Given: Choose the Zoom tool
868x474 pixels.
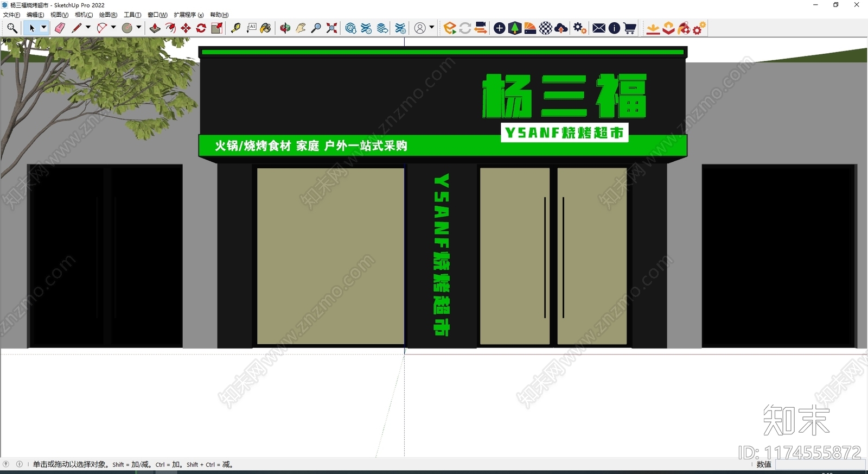Looking at the screenshot, I should (x=316, y=28).
